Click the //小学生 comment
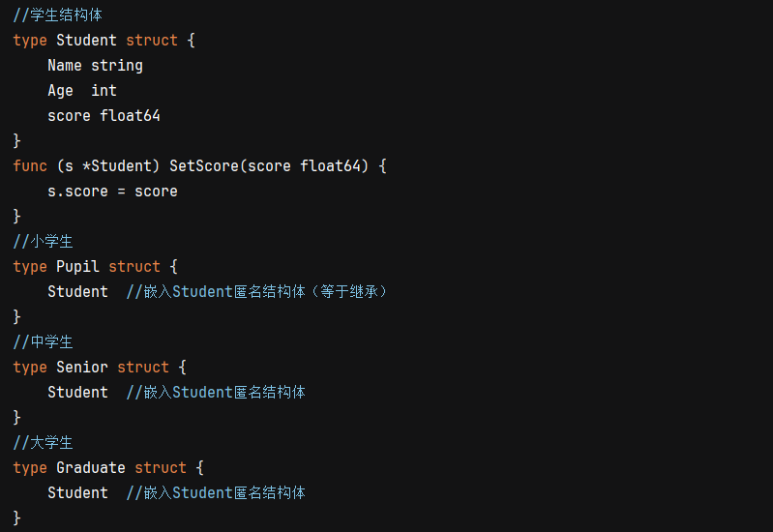The image size is (773, 532). 44,242
